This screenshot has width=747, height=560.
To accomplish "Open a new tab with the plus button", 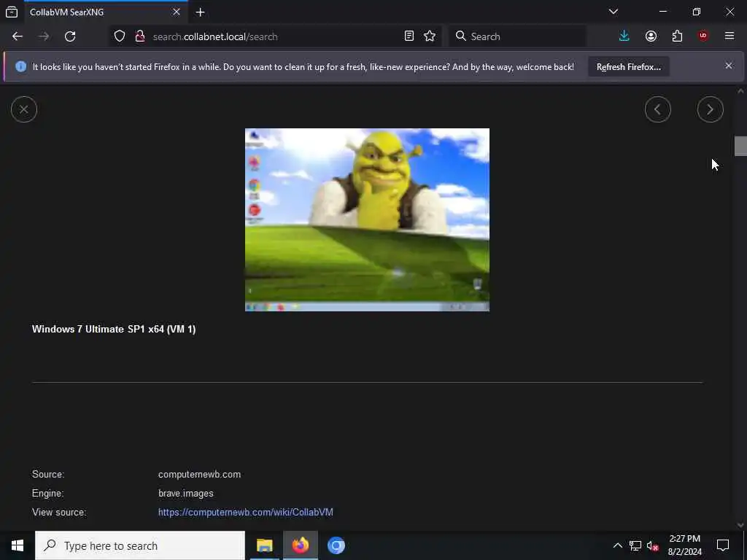I will pyautogui.click(x=201, y=12).
